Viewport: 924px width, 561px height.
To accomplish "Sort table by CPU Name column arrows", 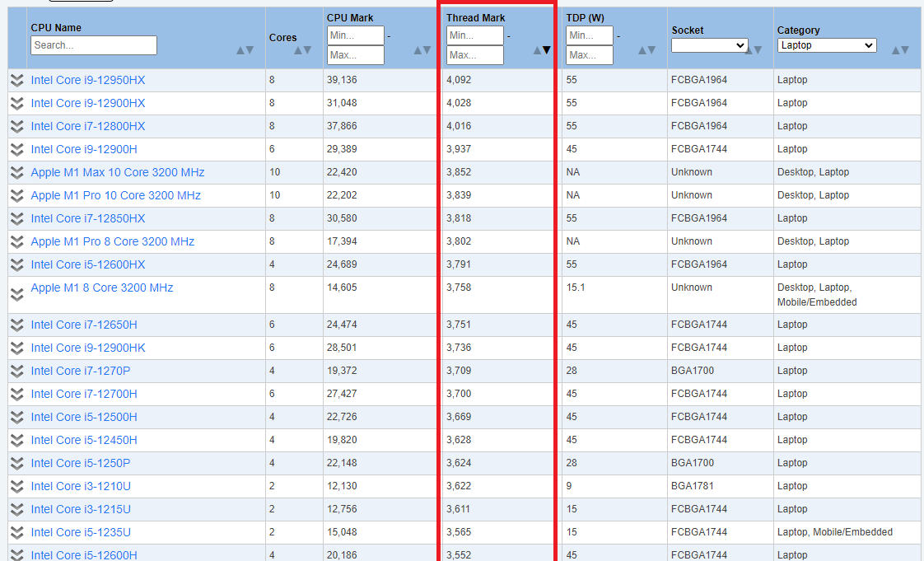I will (x=245, y=50).
